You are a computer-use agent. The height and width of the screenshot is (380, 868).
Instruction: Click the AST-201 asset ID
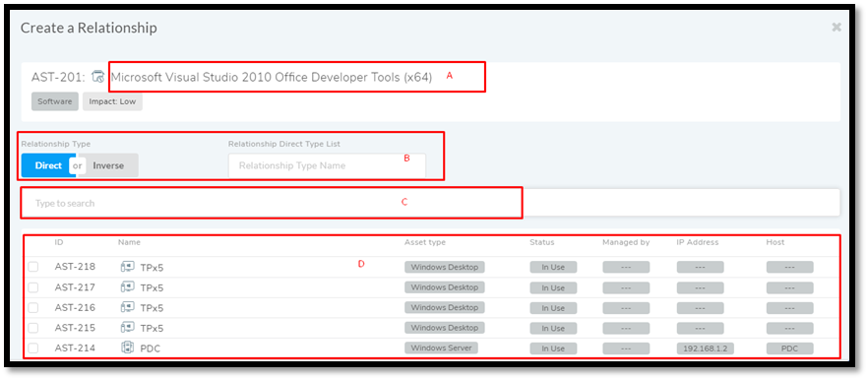pos(58,77)
